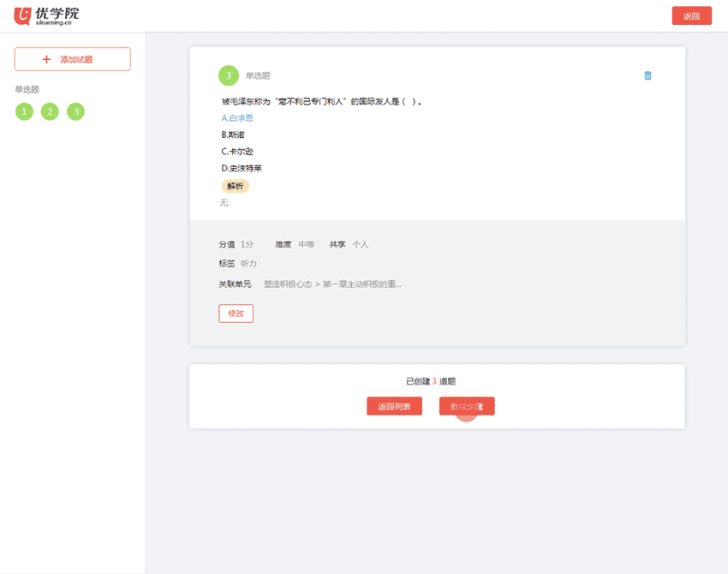Click the 返回列表 button
728x574 pixels.
tap(394, 406)
